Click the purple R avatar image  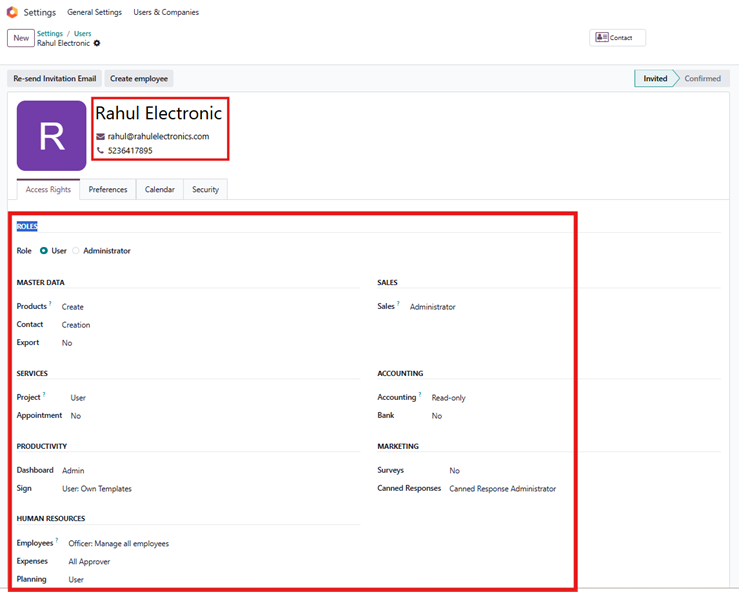point(51,135)
